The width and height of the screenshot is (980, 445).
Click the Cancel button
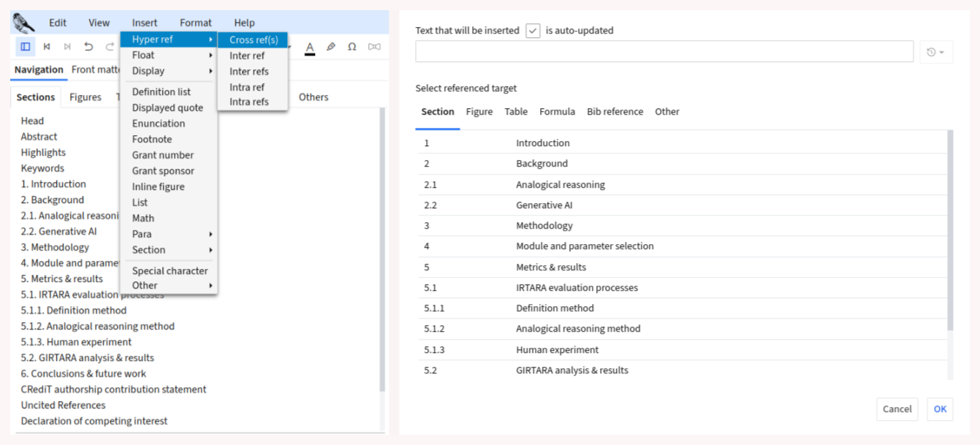point(897,409)
